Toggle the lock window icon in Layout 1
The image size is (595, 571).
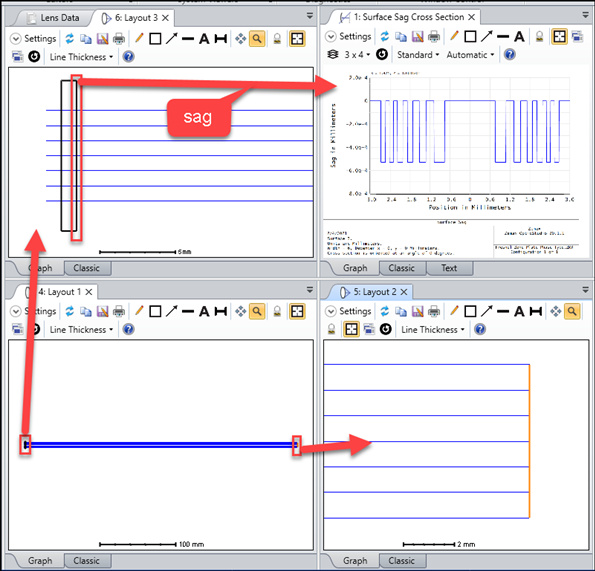click(277, 311)
